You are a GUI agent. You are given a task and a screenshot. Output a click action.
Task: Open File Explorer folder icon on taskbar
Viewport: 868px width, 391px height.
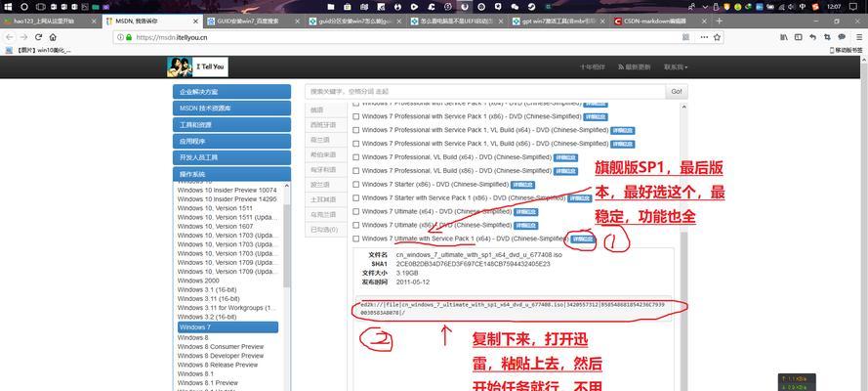tap(331, 7)
